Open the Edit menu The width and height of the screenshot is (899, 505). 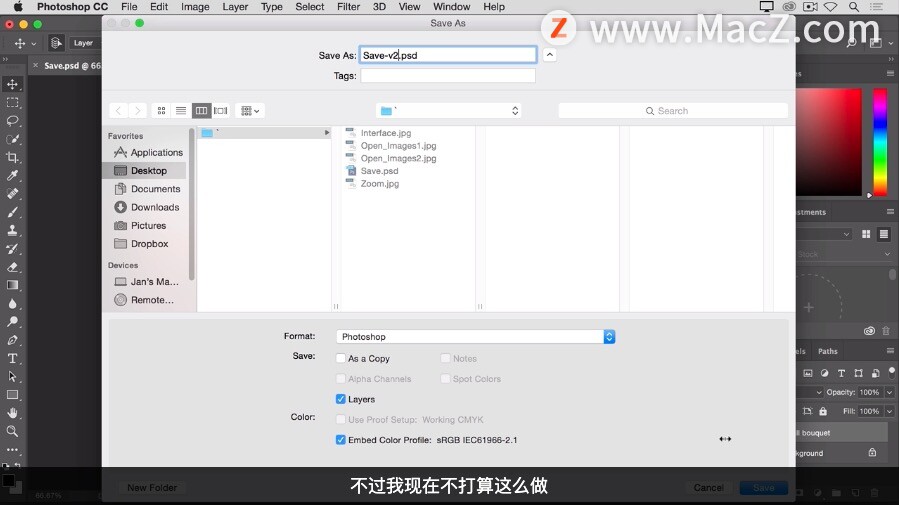tap(159, 7)
